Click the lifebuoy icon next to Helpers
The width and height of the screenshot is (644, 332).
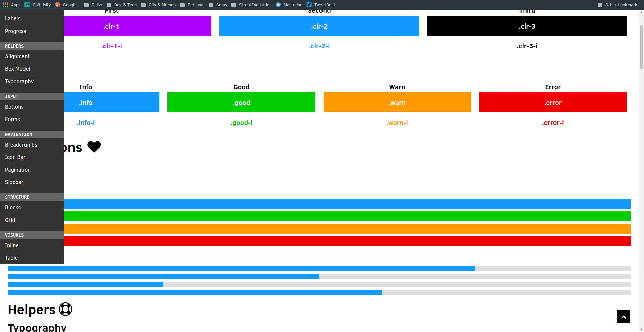pos(65,309)
